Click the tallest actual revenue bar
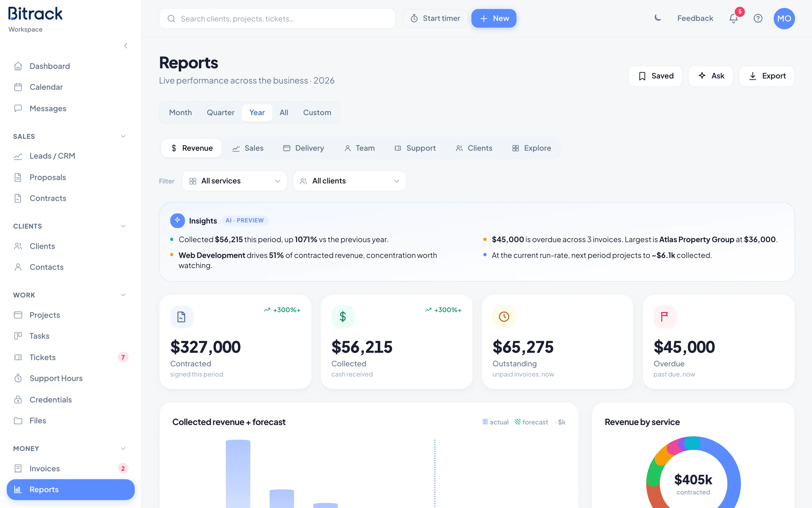The height and width of the screenshot is (508, 812). pyautogui.click(x=238, y=474)
